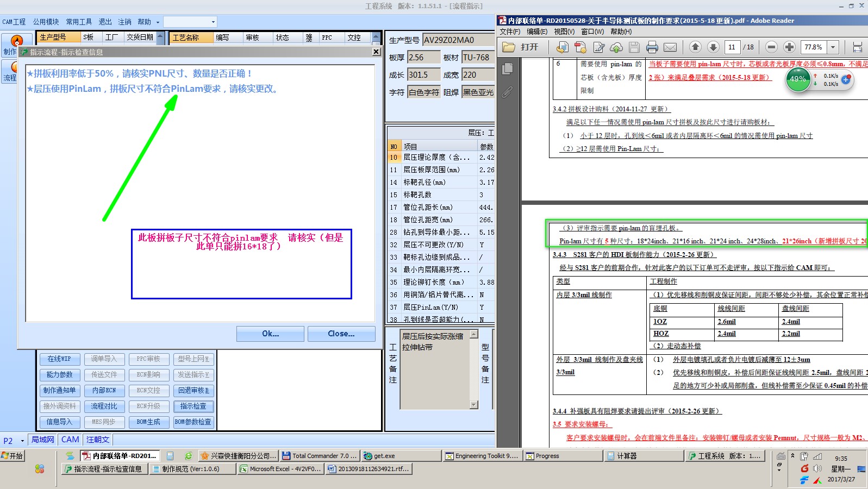The image size is (868, 489).
Task: Go to previous page with up arrow
Action: (x=696, y=47)
